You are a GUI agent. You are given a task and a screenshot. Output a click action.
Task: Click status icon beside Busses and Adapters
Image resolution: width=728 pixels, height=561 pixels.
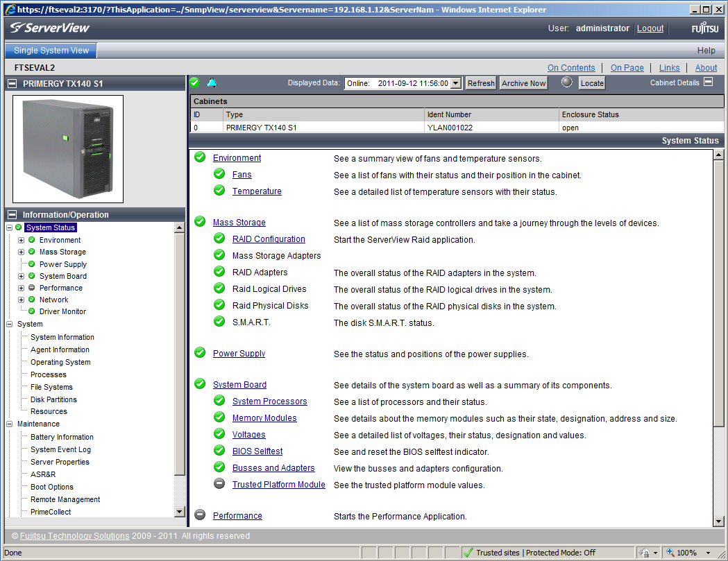point(219,467)
